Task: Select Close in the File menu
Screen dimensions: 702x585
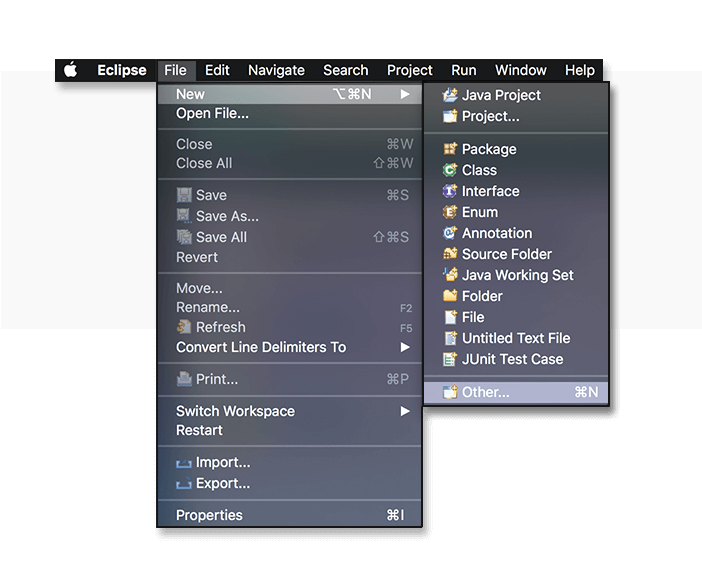Action: point(290,144)
